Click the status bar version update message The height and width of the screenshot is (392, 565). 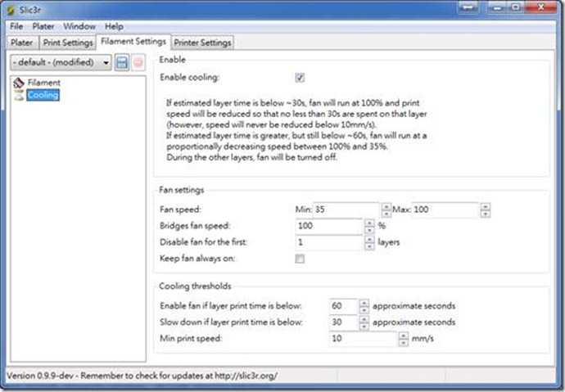[x=142, y=376]
